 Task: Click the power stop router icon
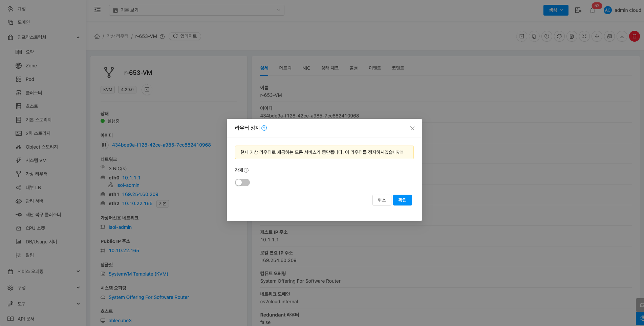pos(546,36)
